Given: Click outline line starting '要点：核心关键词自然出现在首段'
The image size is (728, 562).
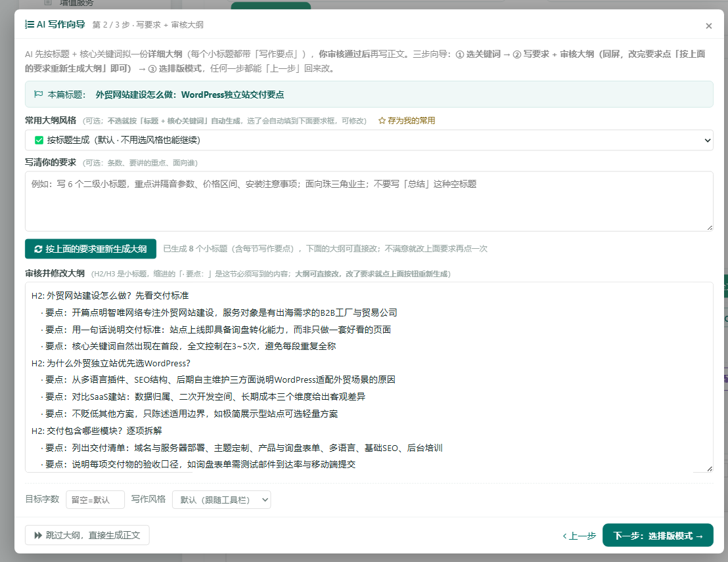Looking at the screenshot, I should click(x=188, y=346).
